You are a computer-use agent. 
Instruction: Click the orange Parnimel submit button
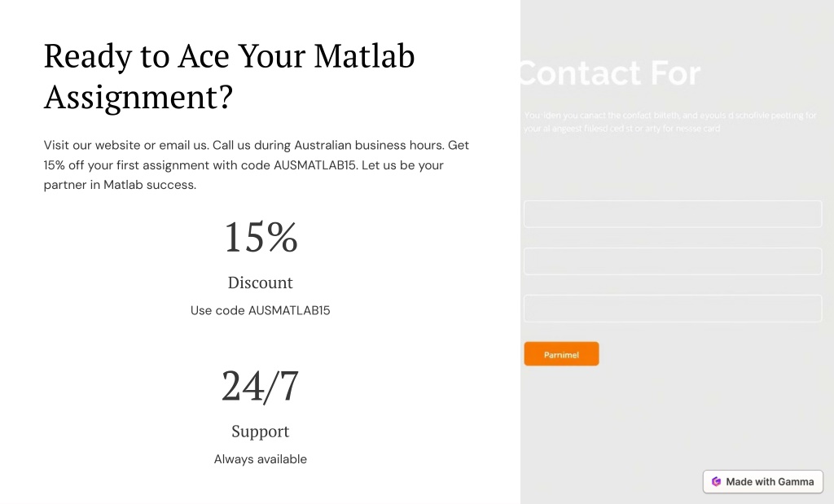click(x=561, y=354)
